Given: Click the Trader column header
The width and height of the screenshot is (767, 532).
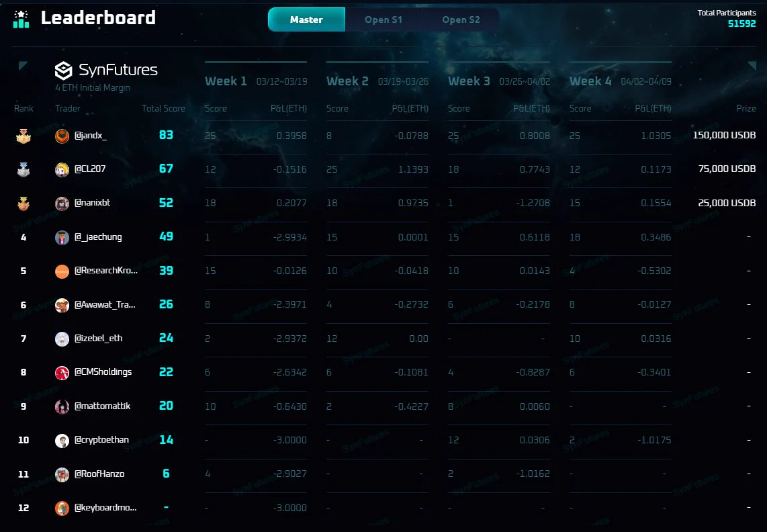Looking at the screenshot, I should point(68,109).
